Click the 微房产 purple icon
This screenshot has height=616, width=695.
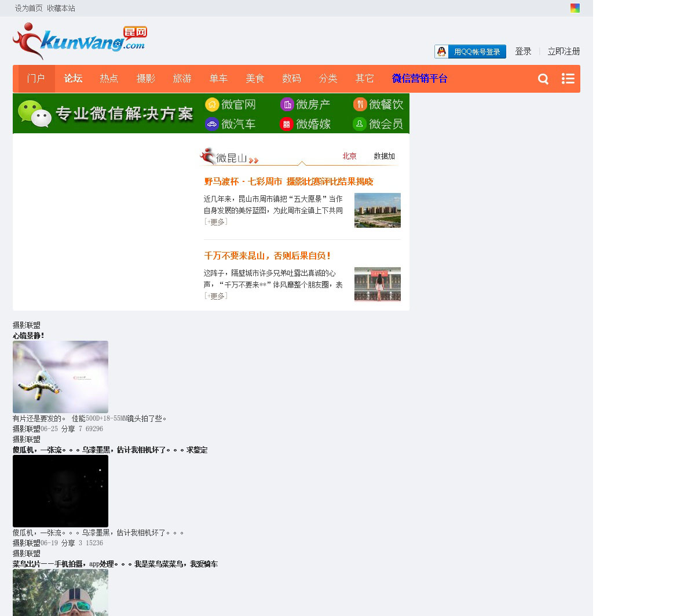[x=287, y=104]
